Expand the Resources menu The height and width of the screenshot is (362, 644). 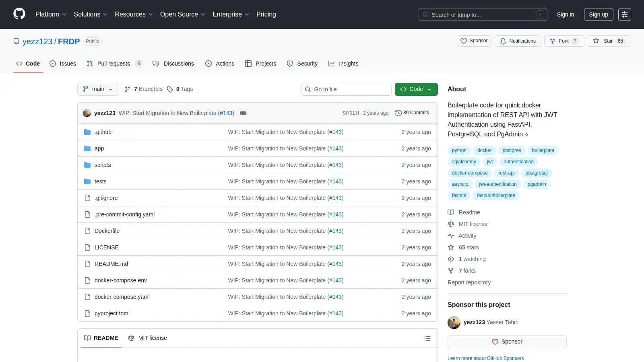(x=134, y=14)
